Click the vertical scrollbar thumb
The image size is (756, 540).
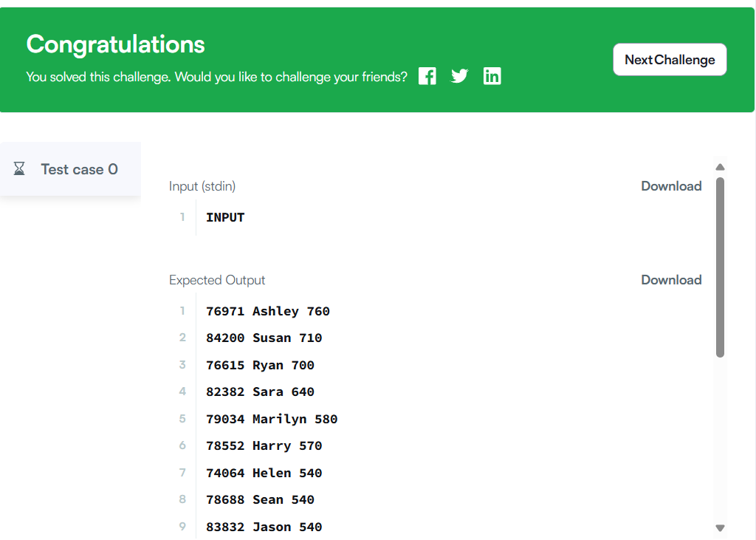click(x=721, y=267)
